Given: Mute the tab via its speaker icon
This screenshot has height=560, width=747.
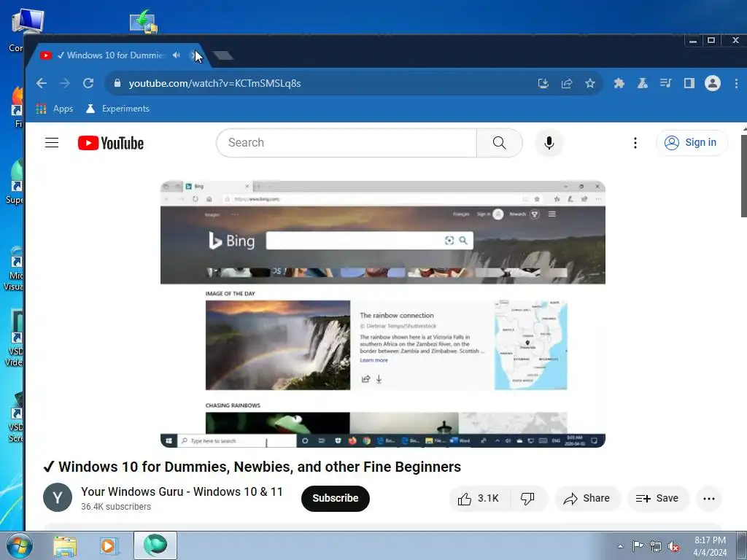Looking at the screenshot, I should 177,55.
